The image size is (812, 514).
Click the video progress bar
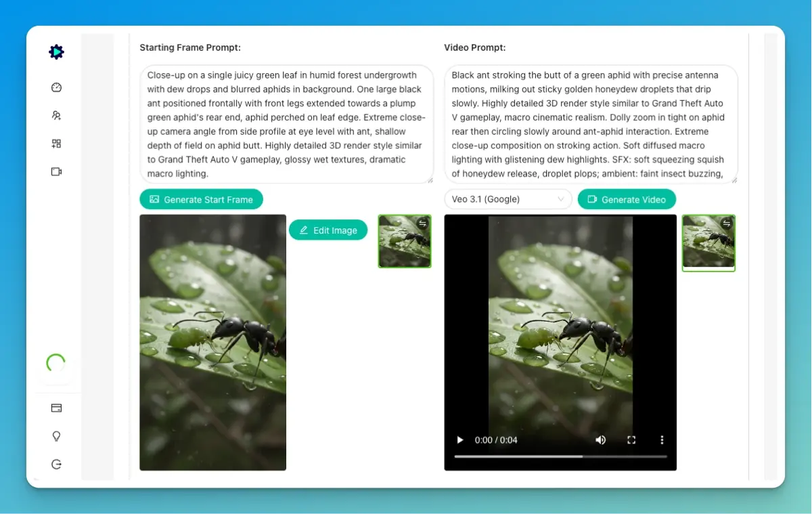pos(560,456)
